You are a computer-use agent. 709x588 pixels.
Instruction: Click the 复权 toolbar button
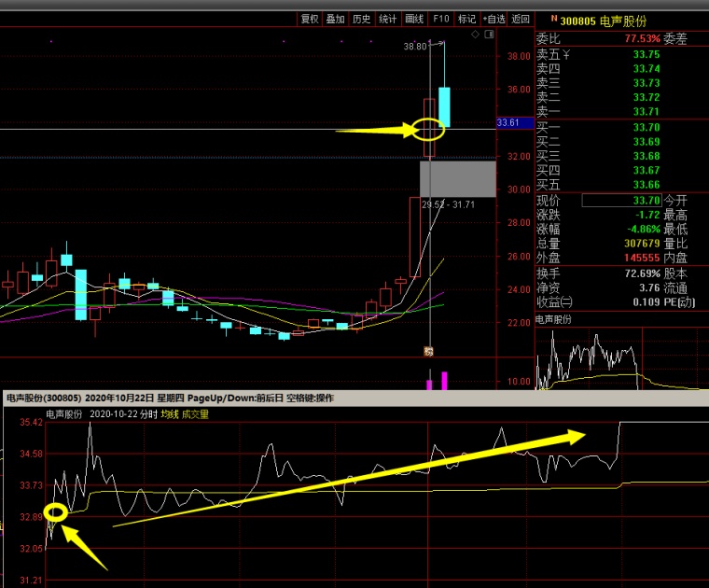click(x=309, y=19)
